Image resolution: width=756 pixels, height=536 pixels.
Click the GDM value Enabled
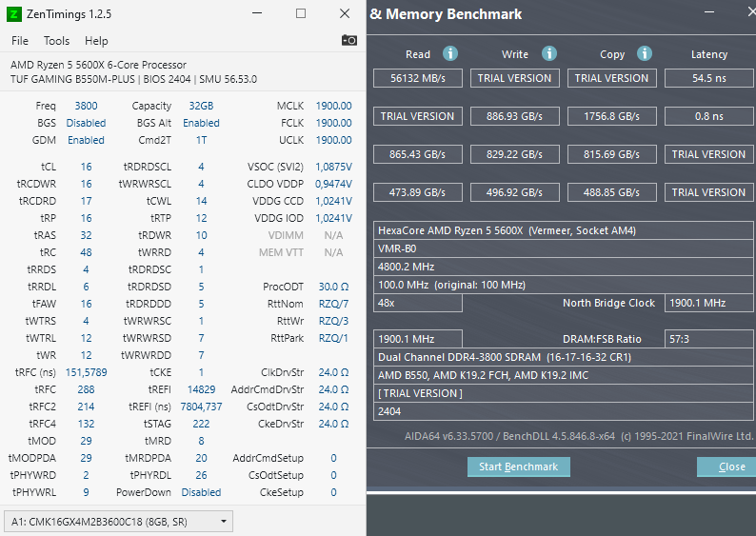click(x=86, y=140)
